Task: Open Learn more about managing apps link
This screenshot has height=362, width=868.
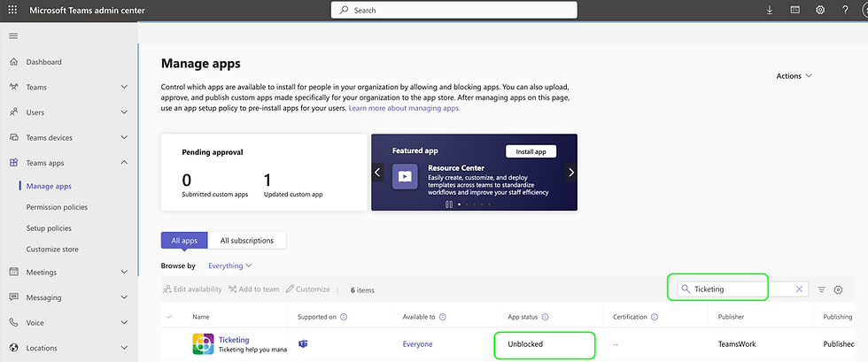Action: point(404,109)
